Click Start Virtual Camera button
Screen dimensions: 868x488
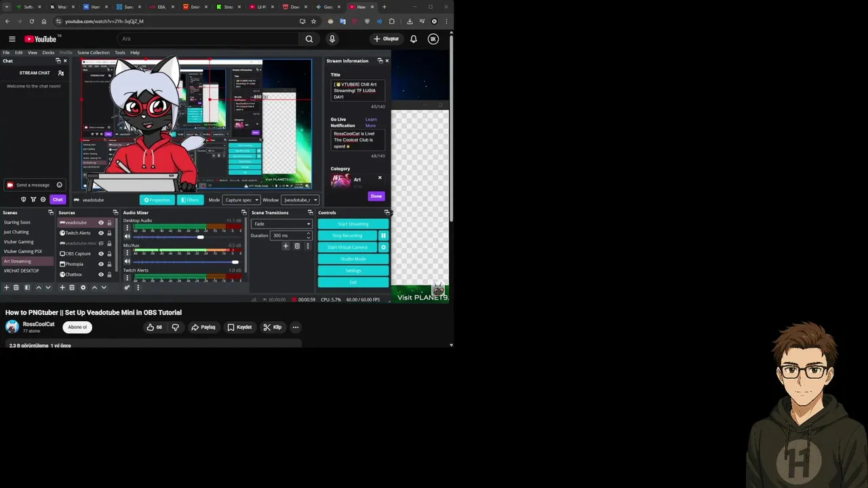tap(347, 247)
